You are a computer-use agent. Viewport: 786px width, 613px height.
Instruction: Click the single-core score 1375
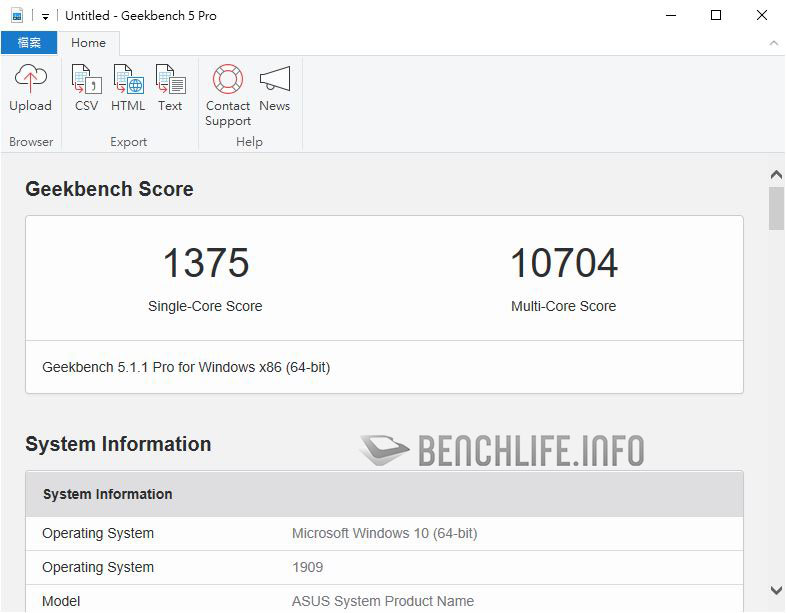(x=206, y=263)
